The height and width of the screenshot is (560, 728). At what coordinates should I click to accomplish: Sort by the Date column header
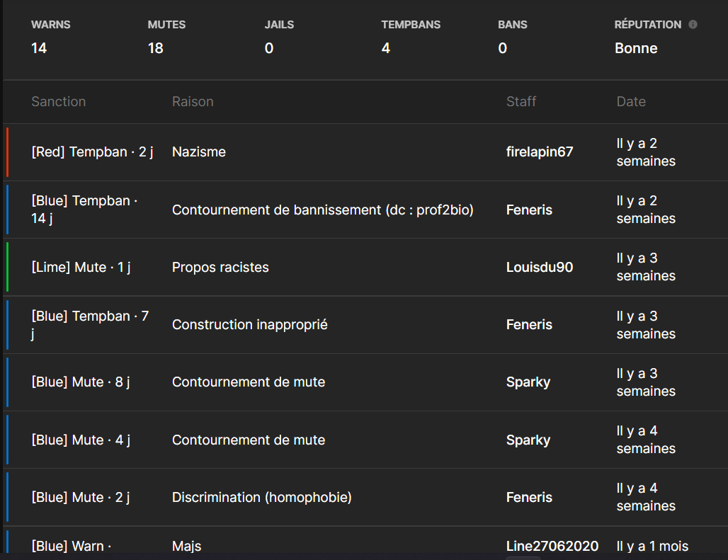pyautogui.click(x=631, y=102)
